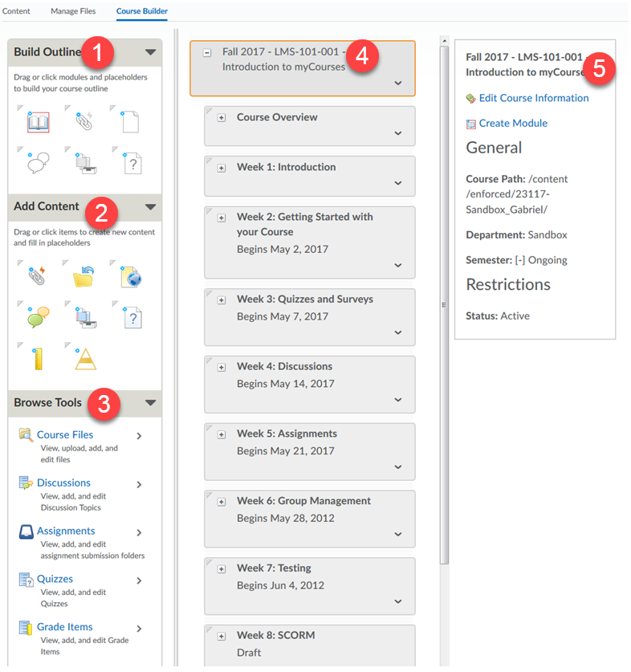Create a grade item with the ruler icon
Screen dimensions: 631x672
coord(39,358)
